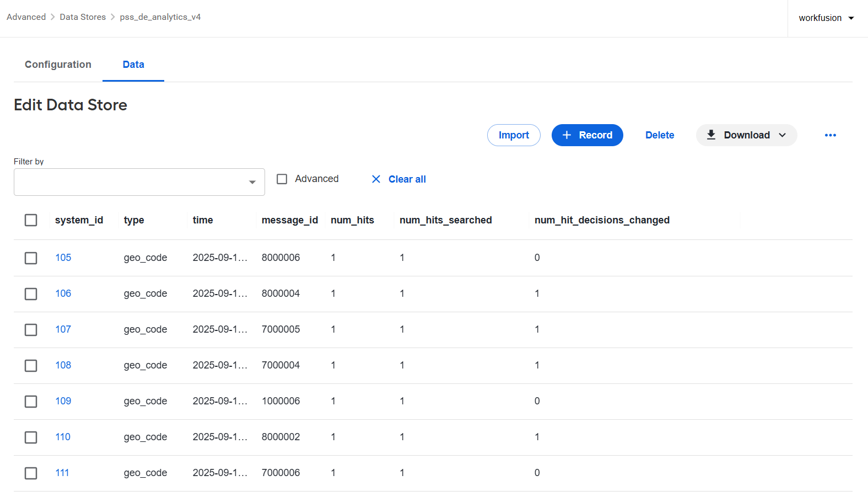Select the checkbox for row 108
The height and width of the screenshot is (502, 868).
31,366
